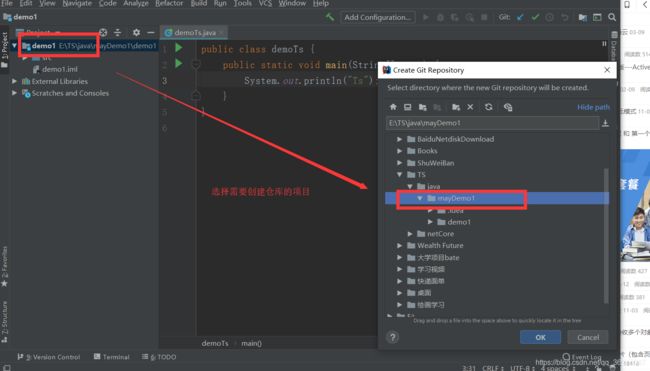Click the directory path input field
The image size is (650, 371).
(x=492, y=123)
